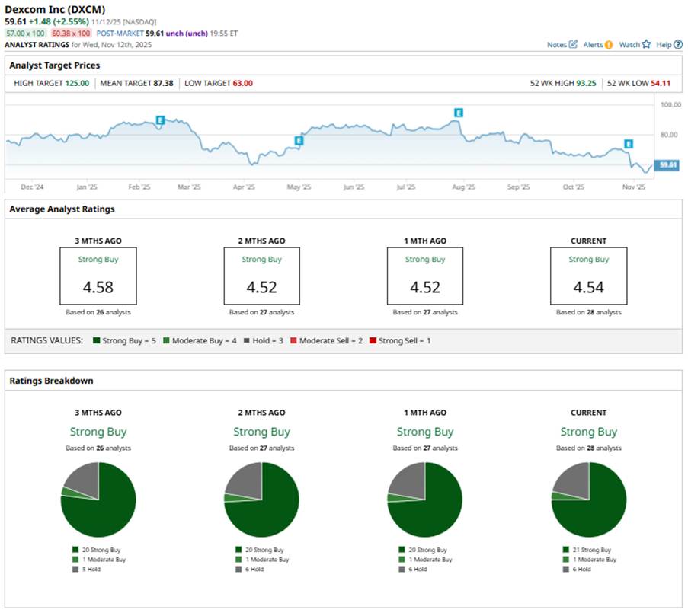Click the earnings marker near November 2025
The width and height of the screenshot is (688, 616).
point(629,144)
